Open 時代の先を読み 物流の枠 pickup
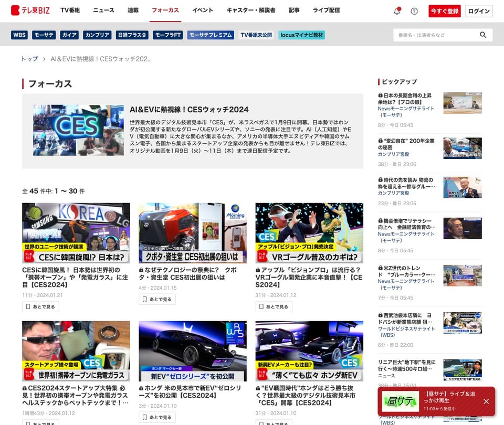504x425 pixels. (x=406, y=183)
